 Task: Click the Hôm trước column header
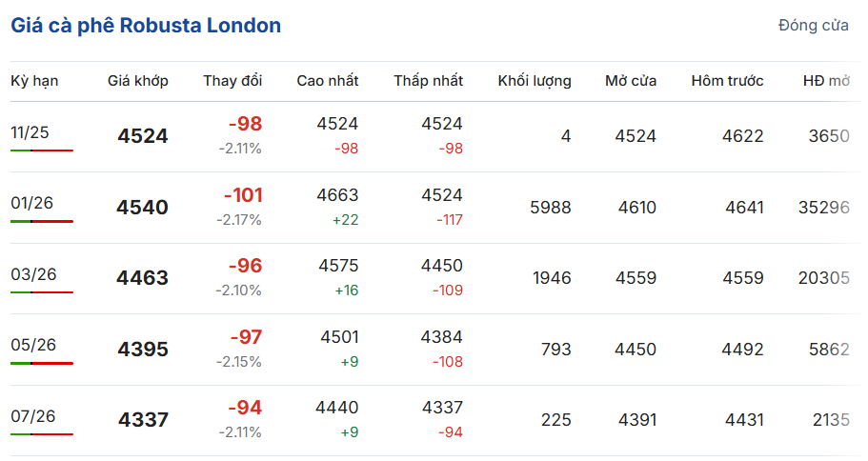click(727, 81)
